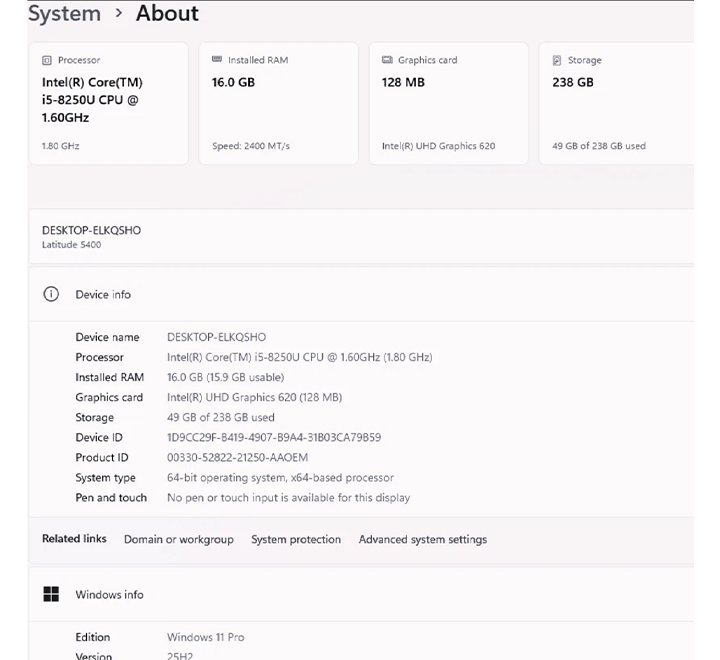Select 'Intel(R) UHD Graphics 620 (128 MB)' value
Image resolution: width=720 pixels, height=660 pixels.
[254, 397]
